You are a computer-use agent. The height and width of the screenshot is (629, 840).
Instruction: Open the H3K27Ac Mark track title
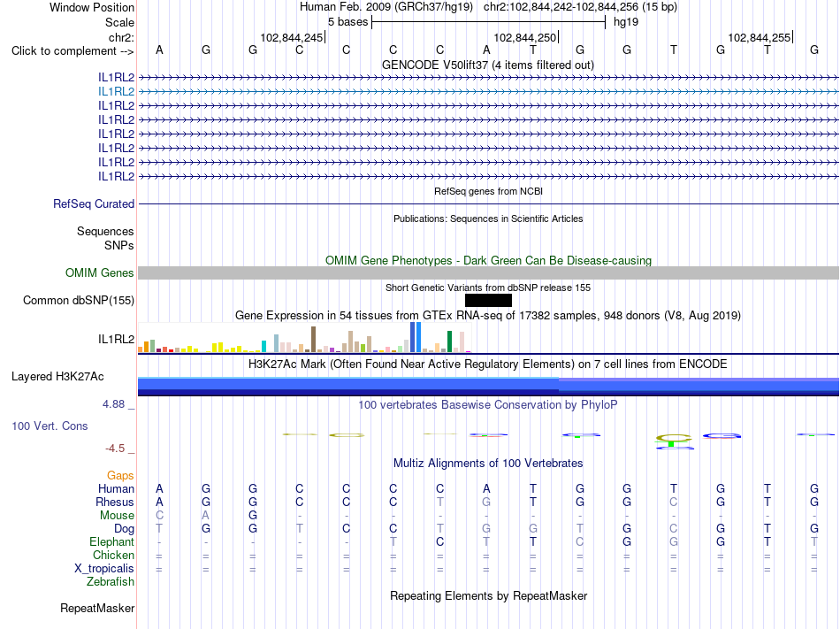point(488,364)
